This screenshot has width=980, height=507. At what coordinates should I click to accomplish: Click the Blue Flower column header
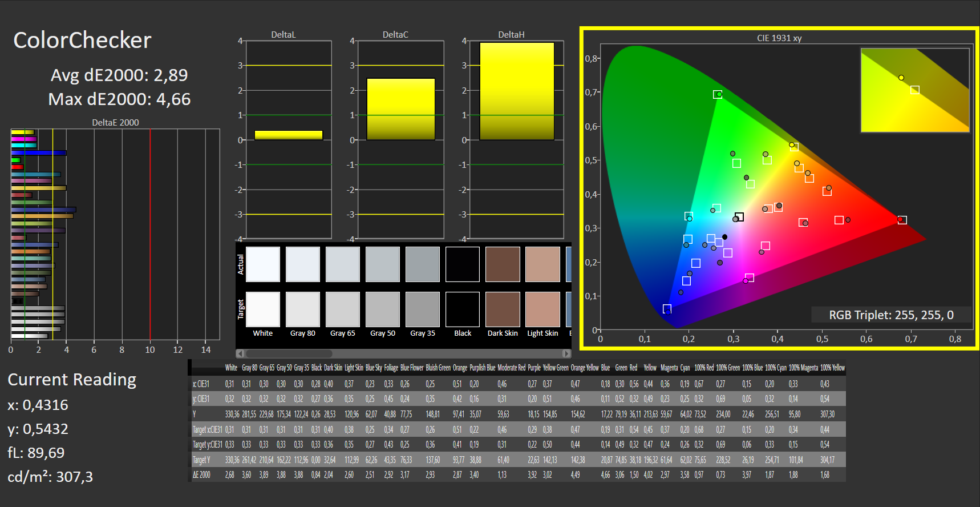point(412,368)
